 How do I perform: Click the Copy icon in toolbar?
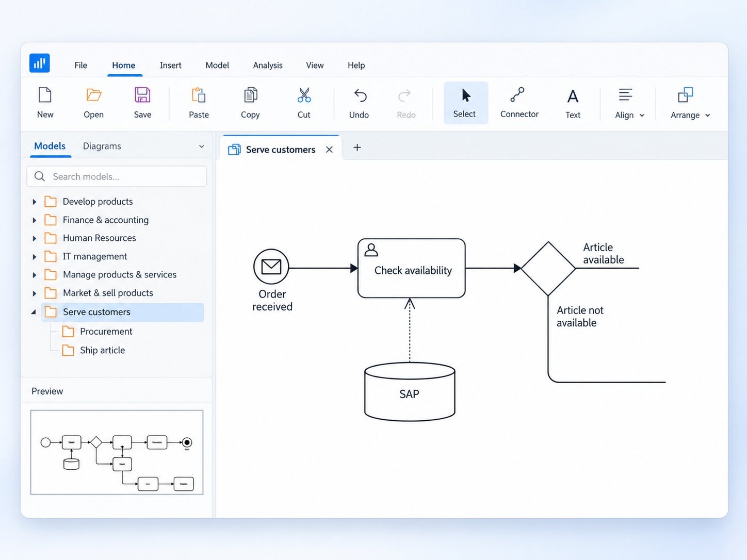(x=250, y=95)
